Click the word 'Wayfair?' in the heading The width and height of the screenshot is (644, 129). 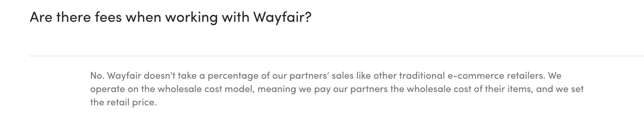[282, 17]
